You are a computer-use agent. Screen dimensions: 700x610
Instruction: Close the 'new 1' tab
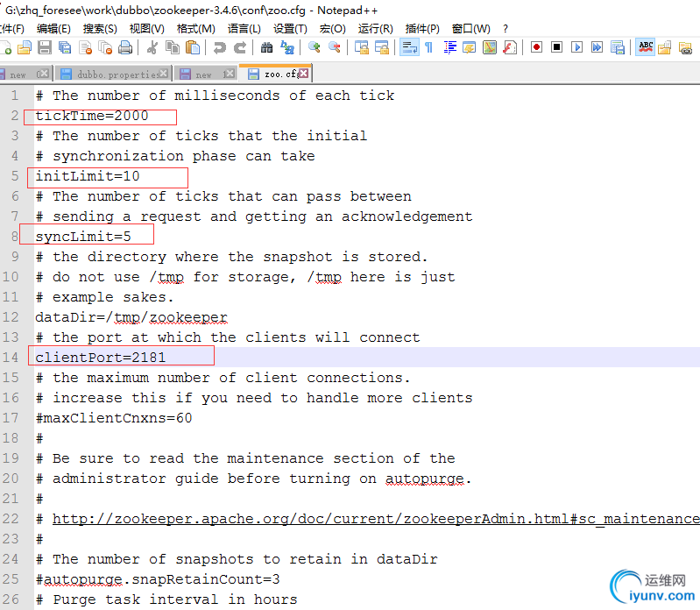pos(229,74)
